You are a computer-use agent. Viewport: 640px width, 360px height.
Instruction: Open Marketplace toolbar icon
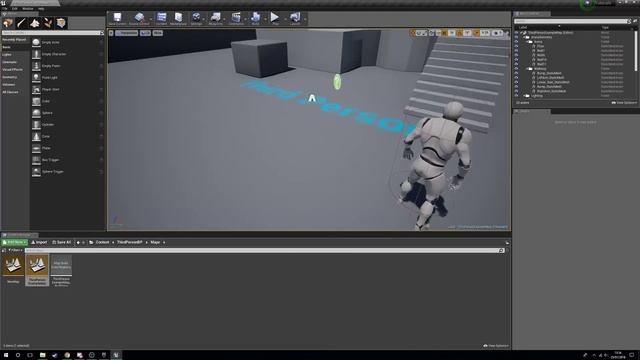(x=178, y=18)
